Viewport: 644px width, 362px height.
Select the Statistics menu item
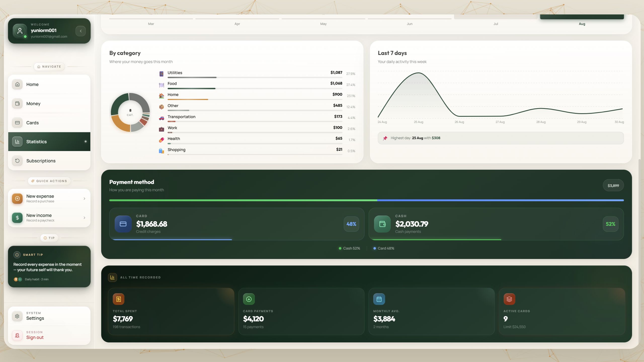pos(49,142)
